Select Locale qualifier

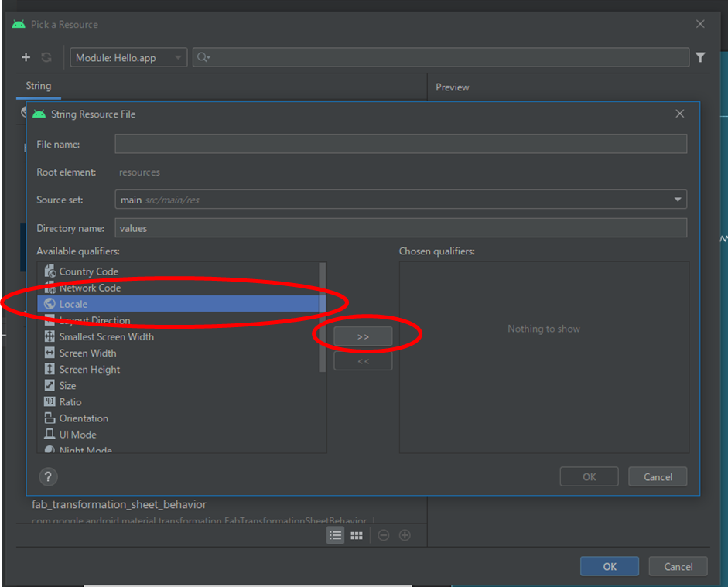click(178, 304)
